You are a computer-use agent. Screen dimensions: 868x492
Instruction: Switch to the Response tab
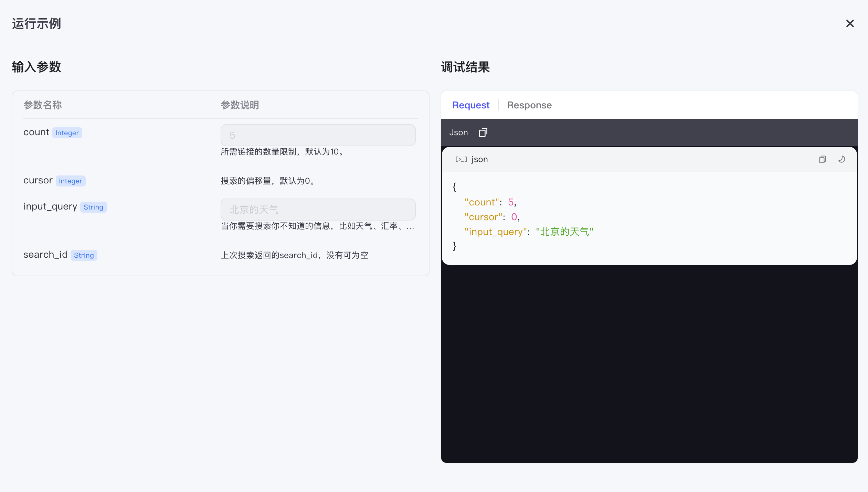529,105
